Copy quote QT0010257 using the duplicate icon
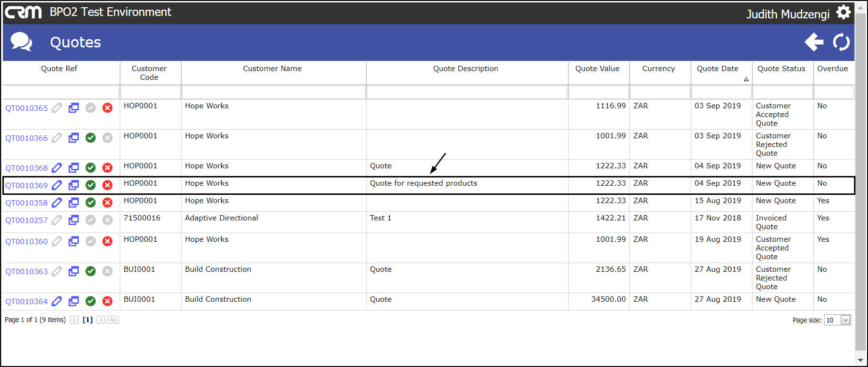The height and width of the screenshot is (367, 868). pyautogui.click(x=73, y=220)
